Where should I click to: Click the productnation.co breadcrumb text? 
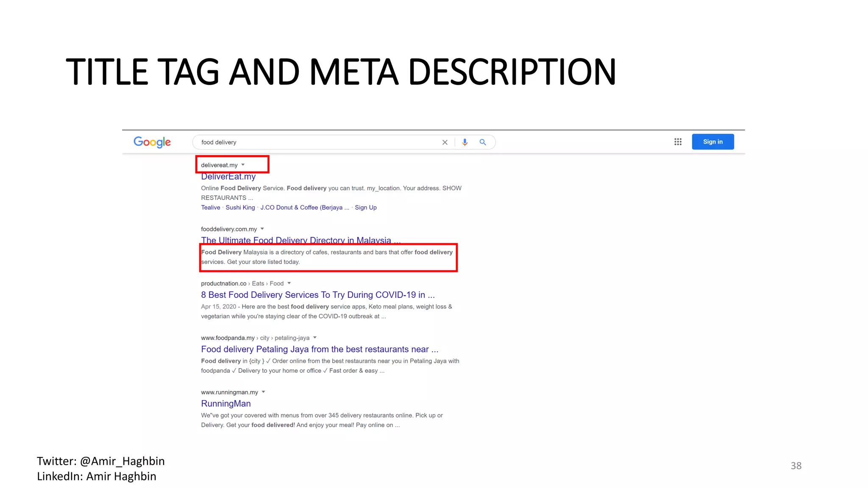pyautogui.click(x=242, y=283)
